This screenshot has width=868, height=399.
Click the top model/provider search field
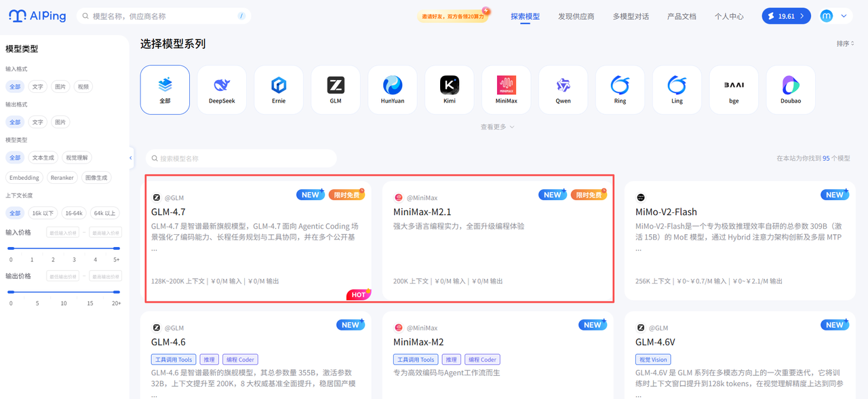click(163, 16)
